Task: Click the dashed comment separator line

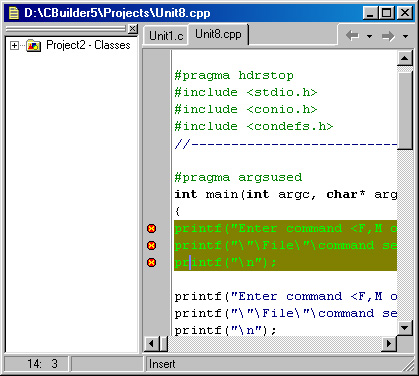Action: pyautogui.click(x=285, y=144)
